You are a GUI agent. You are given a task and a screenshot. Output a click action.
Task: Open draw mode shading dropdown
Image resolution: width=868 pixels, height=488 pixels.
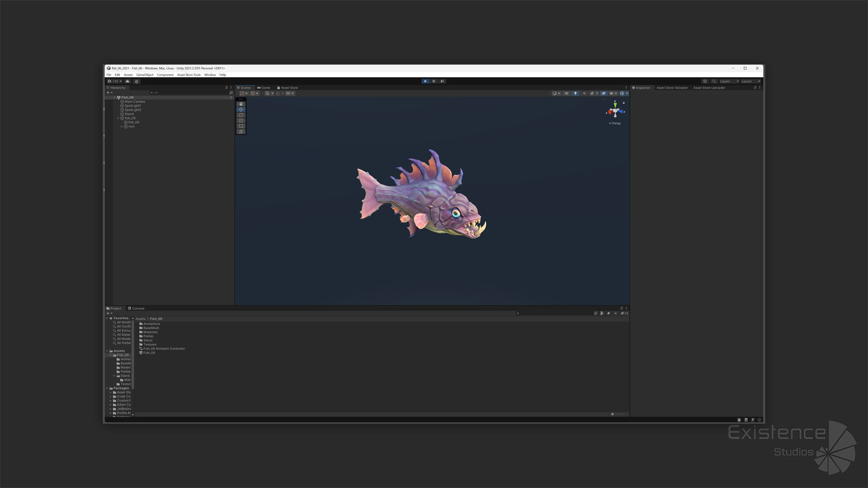[x=556, y=93]
